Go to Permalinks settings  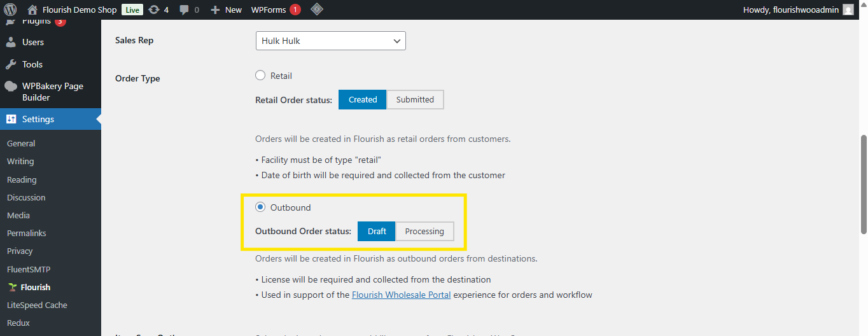tap(27, 233)
